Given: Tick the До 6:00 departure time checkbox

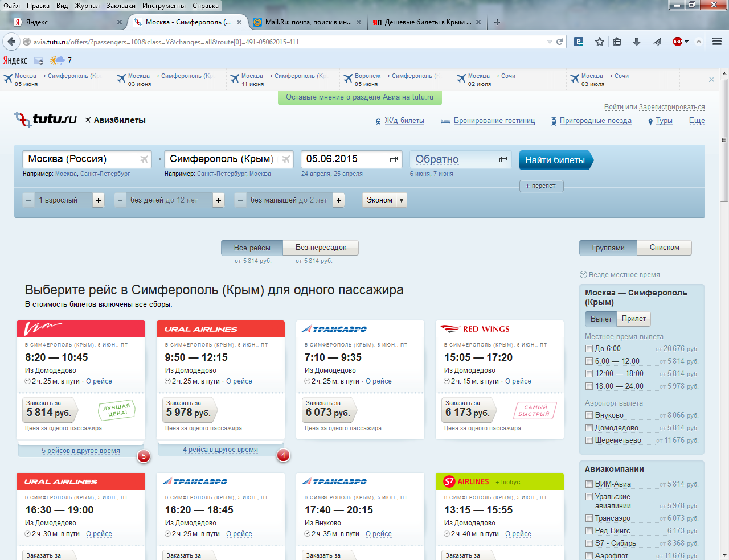Looking at the screenshot, I should click(x=589, y=349).
